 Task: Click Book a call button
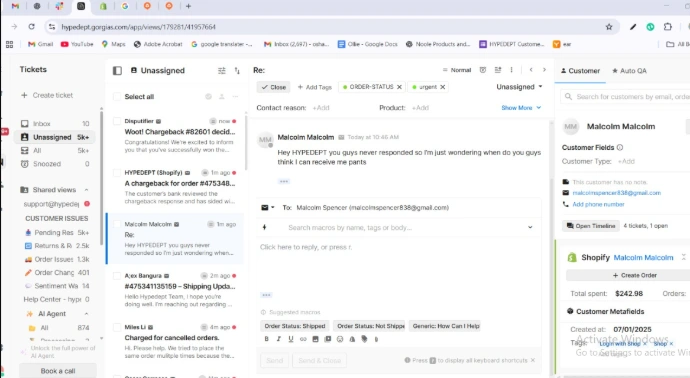58,371
